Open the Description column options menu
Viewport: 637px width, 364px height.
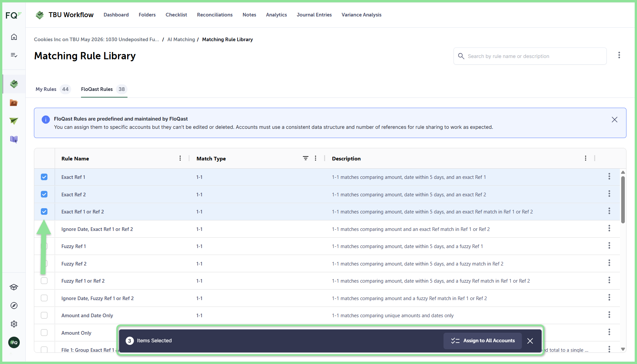[x=586, y=158]
